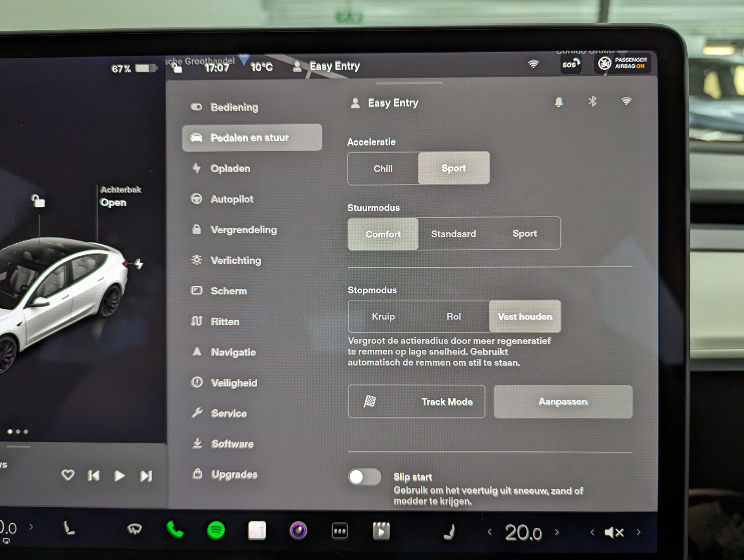Image resolution: width=744 pixels, height=560 pixels.
Task: Tap the trunk unlock padlock icon
Action: click(38, 201)
